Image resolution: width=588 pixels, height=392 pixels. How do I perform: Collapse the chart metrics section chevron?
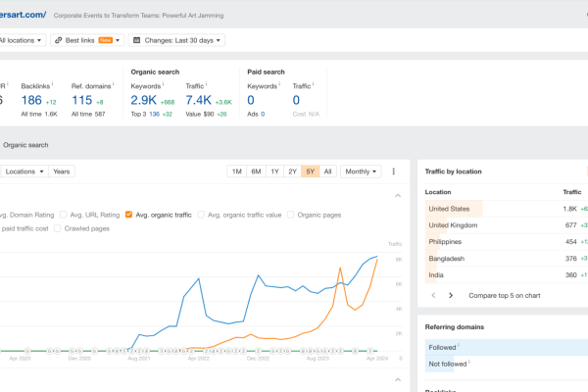coord(398,196)
